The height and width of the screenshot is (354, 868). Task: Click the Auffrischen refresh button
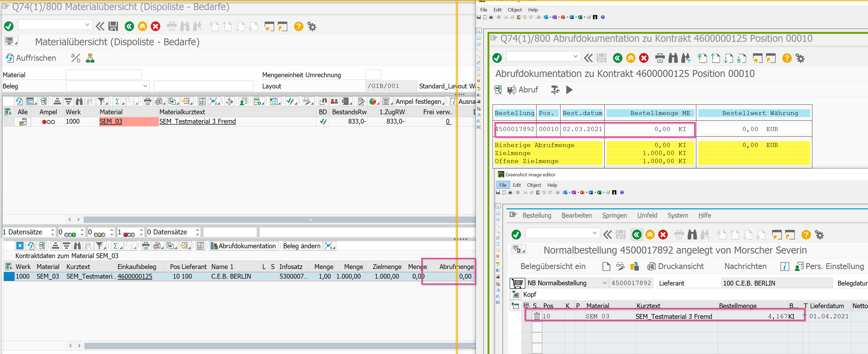(x=31, y=58)
